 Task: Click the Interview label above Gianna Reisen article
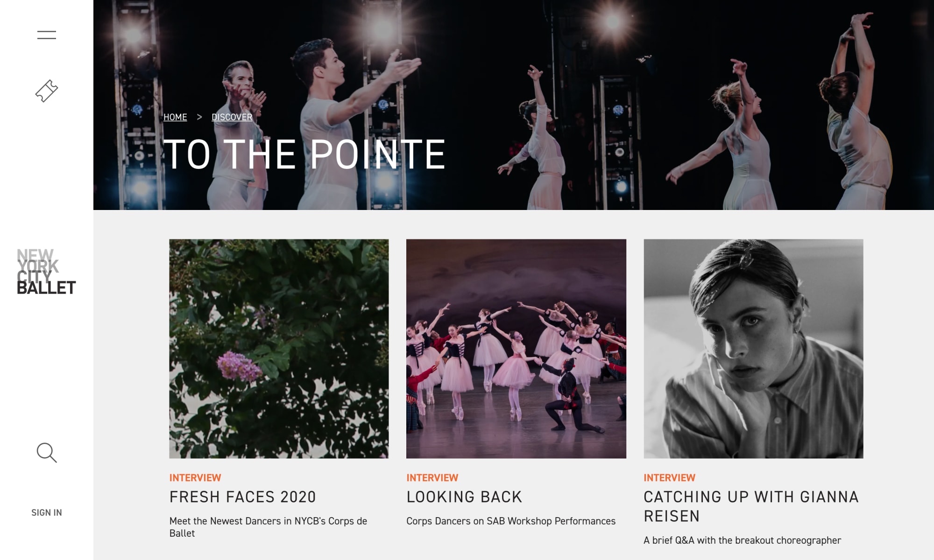(x=670, y=478)
